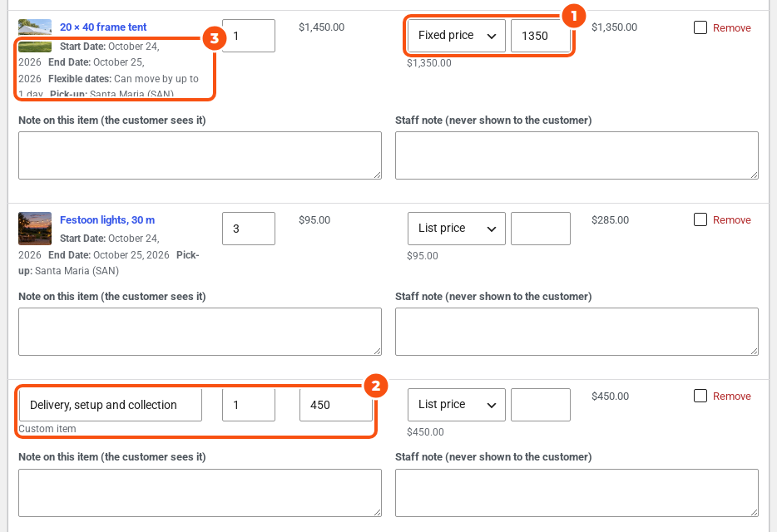Open the Fixed price dropdown for frame tent
The width and height of the screenshot is (777, 532).
click(457, 36)
